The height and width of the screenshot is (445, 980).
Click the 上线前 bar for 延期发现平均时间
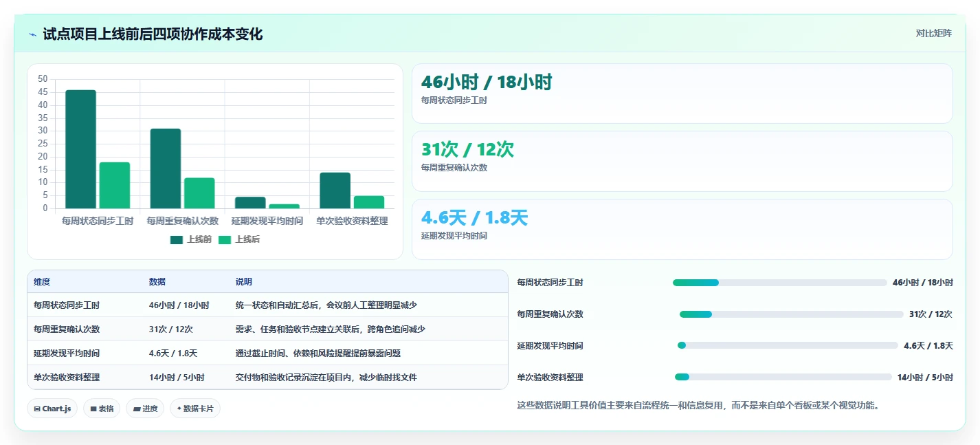click(250, 203)
